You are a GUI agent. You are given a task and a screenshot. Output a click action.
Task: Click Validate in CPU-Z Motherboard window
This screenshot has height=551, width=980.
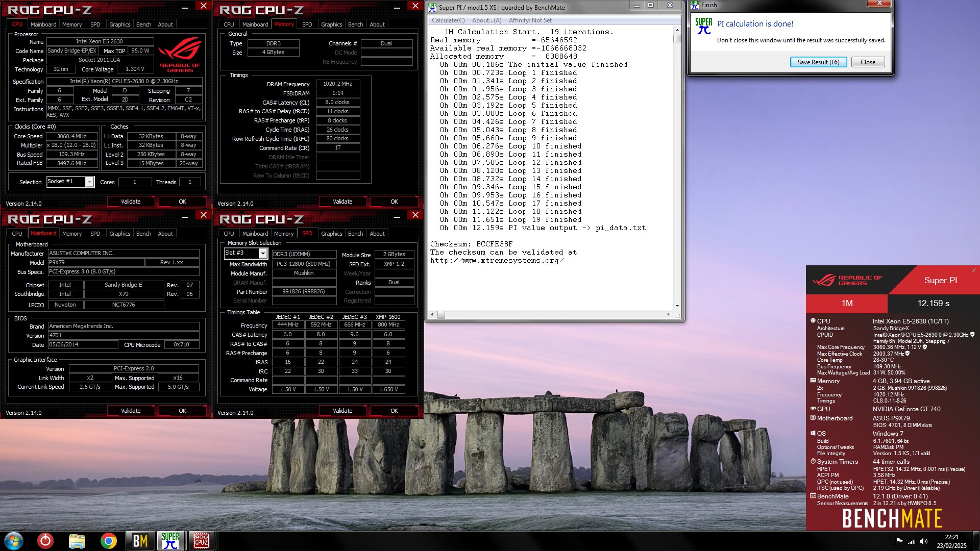coord(131,411)
